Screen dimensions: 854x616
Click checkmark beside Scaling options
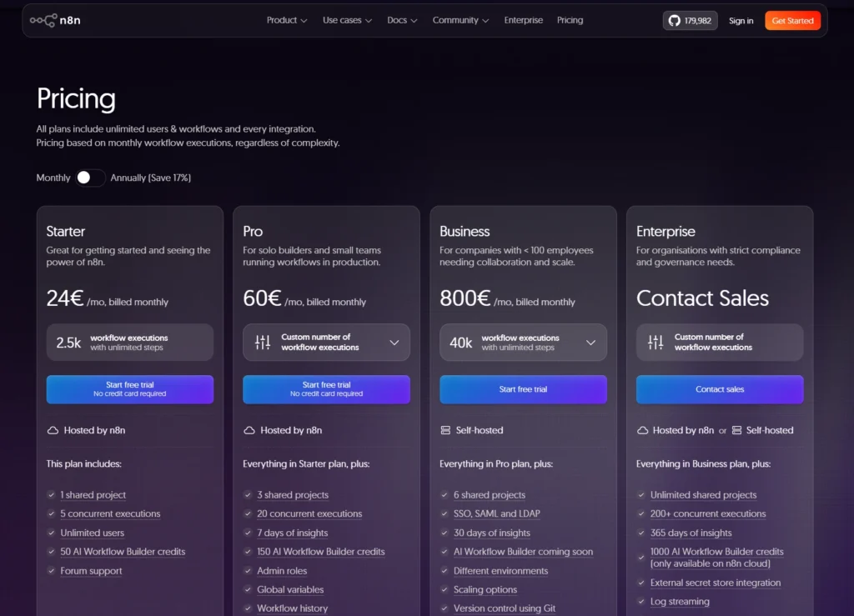coord(445,589)
